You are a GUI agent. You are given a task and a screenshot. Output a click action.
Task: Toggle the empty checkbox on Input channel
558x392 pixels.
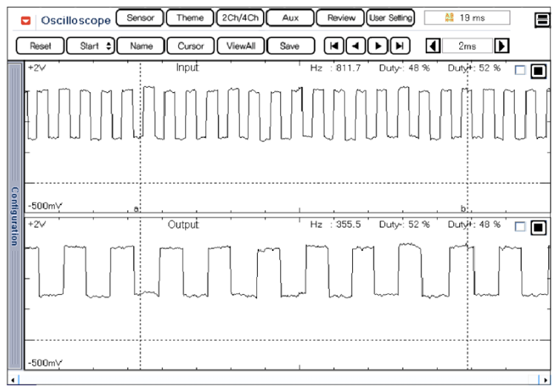520,70
